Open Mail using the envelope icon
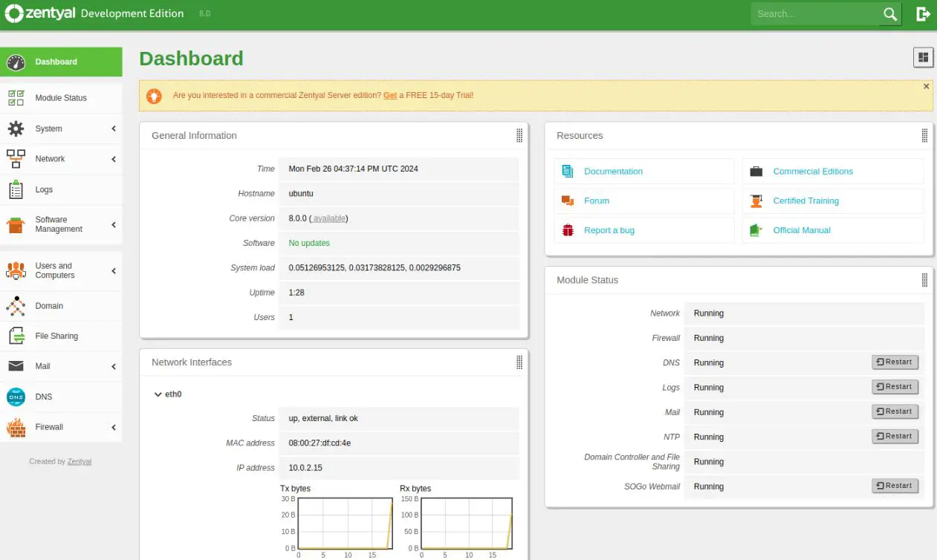 16,366
